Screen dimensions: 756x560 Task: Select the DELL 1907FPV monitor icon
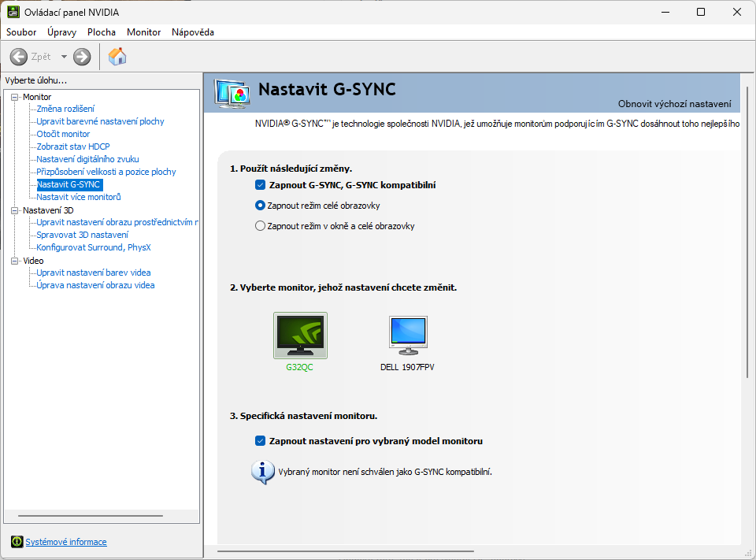(x=408, y=336)
